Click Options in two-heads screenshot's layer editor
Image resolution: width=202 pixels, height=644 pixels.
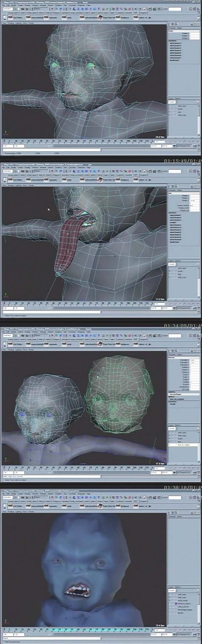tap(178, 425)
